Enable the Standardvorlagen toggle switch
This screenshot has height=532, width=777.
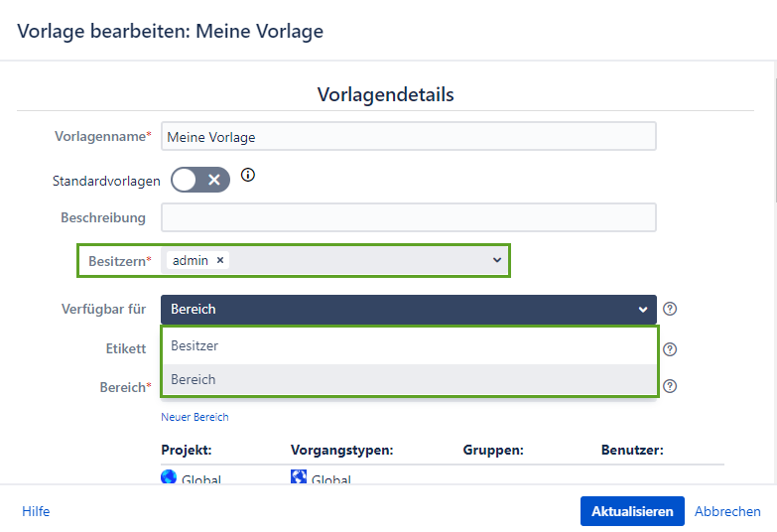199,180
